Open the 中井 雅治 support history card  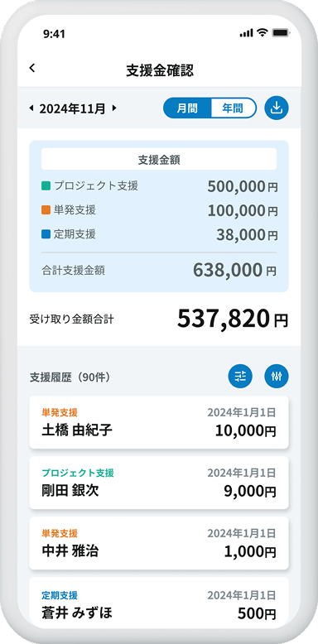pos(159,543)
